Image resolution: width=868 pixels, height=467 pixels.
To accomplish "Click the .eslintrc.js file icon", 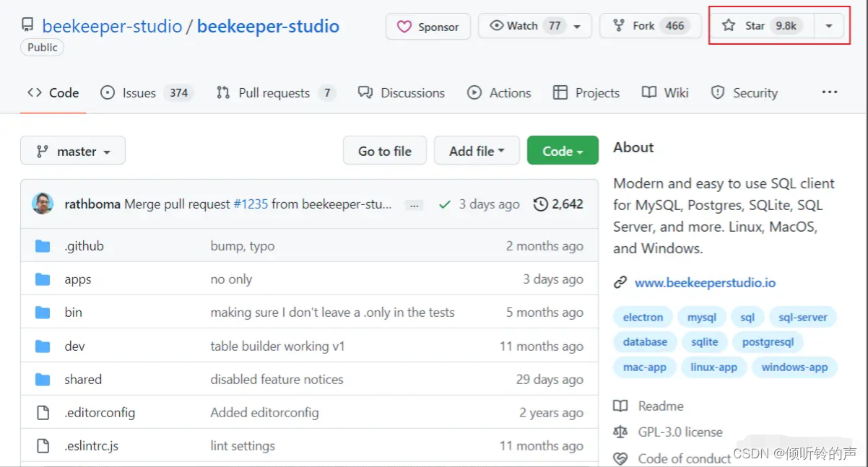I will [43, 446].
